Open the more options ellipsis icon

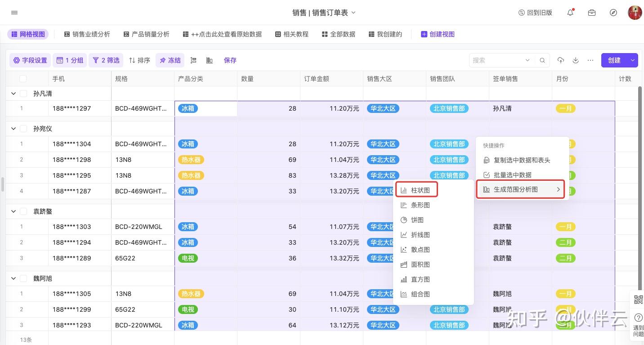pos(590,60)
